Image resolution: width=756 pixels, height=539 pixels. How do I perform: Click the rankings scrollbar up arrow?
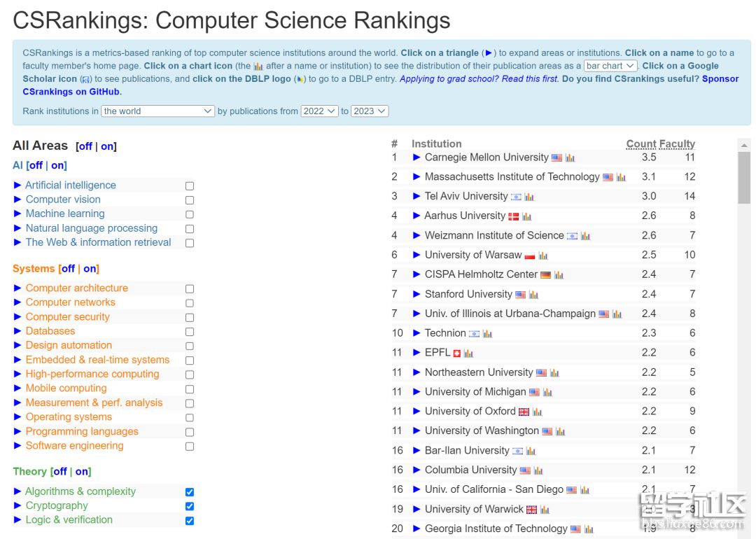pyautogui.click(x=744, y=145)
